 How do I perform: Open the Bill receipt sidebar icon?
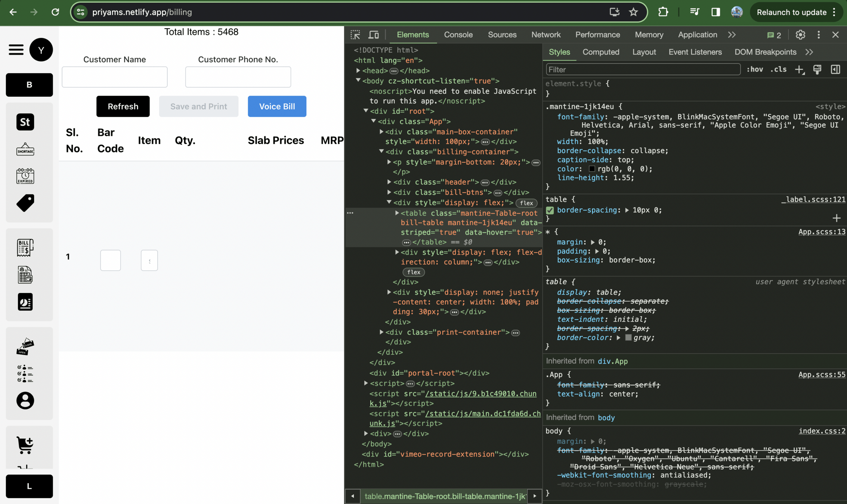(x=25, y=248)
